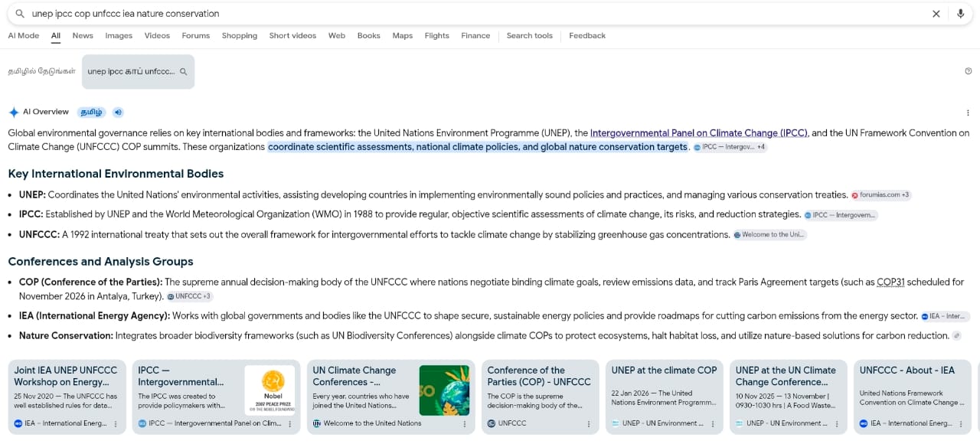
Task: Click the 'Welcome to the Uni...' source chip
Action: point(769,235)
